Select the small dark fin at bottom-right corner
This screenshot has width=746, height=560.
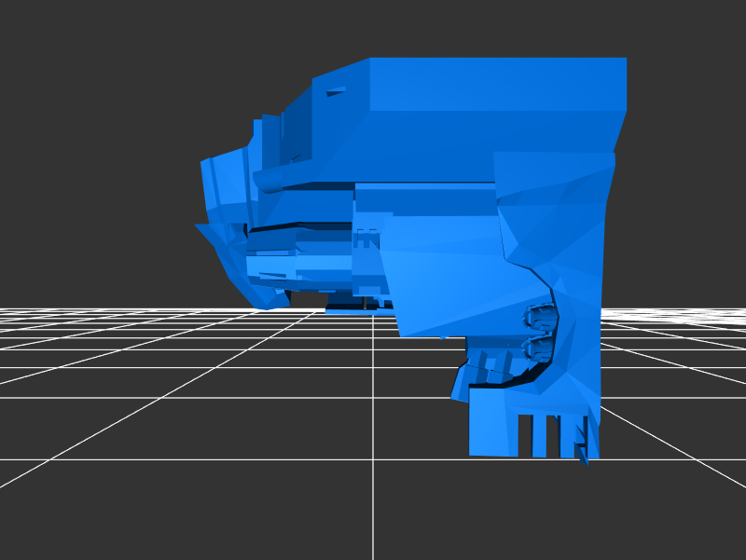[583, 455]
